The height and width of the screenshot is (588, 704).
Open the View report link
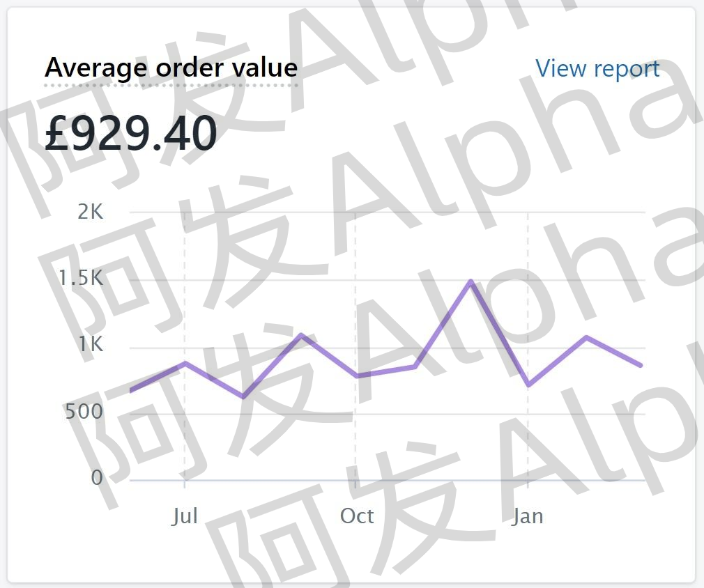pyautogui.click(x=597, y=69)
